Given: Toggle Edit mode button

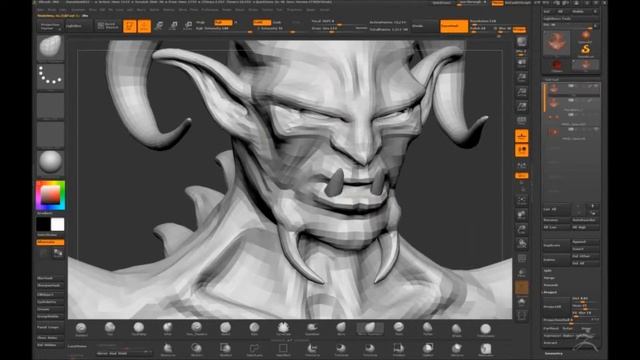Looking at the screenshot, I should 130,26.
